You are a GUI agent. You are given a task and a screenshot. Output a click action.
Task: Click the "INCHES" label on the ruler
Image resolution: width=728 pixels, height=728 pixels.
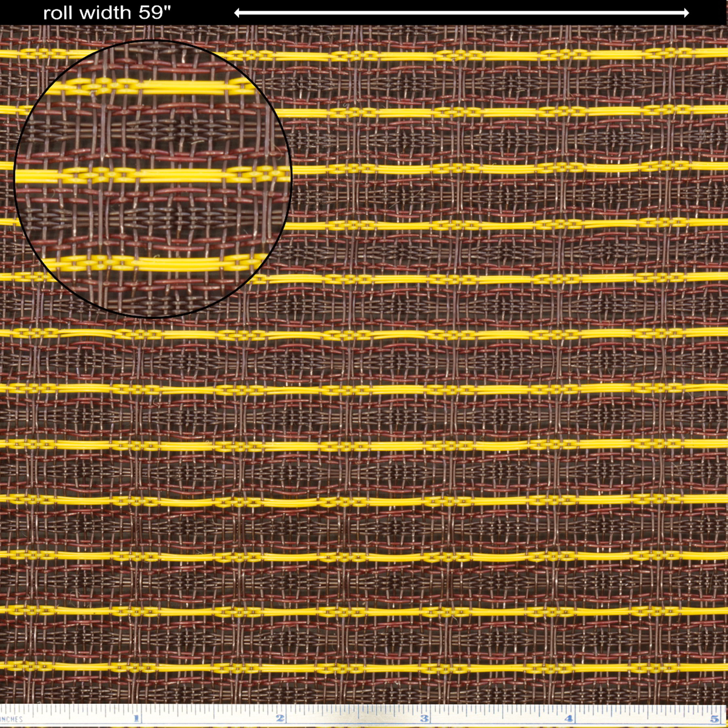point(11,719)
